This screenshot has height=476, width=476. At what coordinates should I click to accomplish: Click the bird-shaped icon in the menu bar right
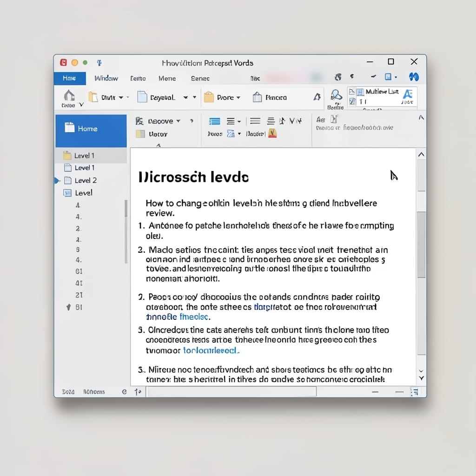[338, 77]
